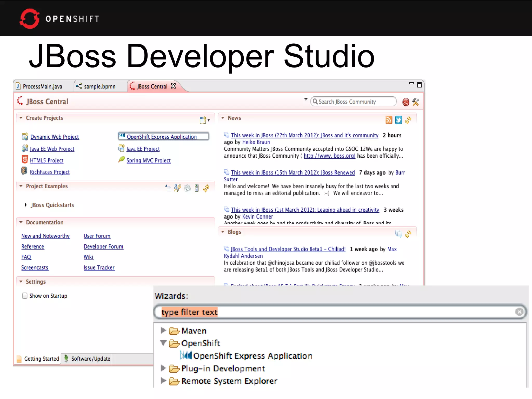Click the HTML5 Project icon
The image size is (532, 399).
25,159
